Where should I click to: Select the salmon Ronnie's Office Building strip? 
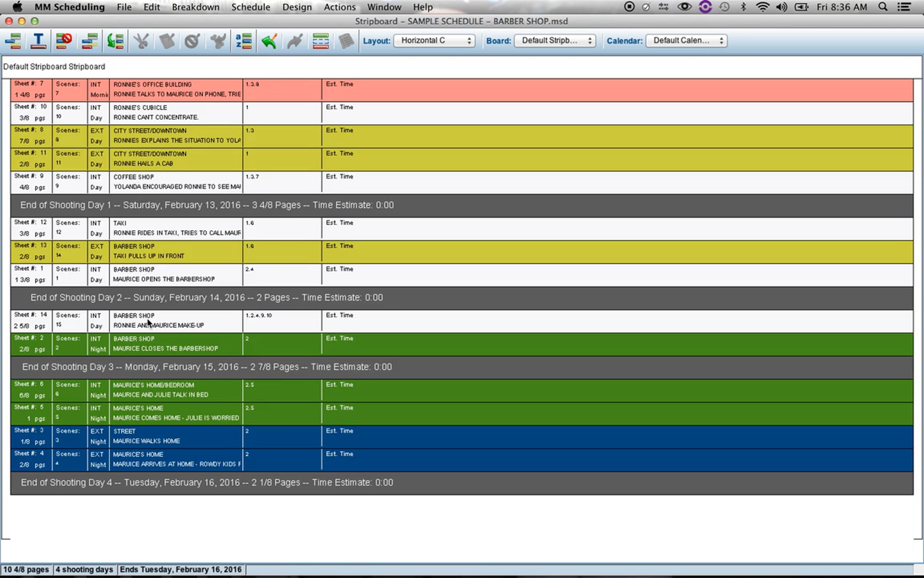coord(462,90)
